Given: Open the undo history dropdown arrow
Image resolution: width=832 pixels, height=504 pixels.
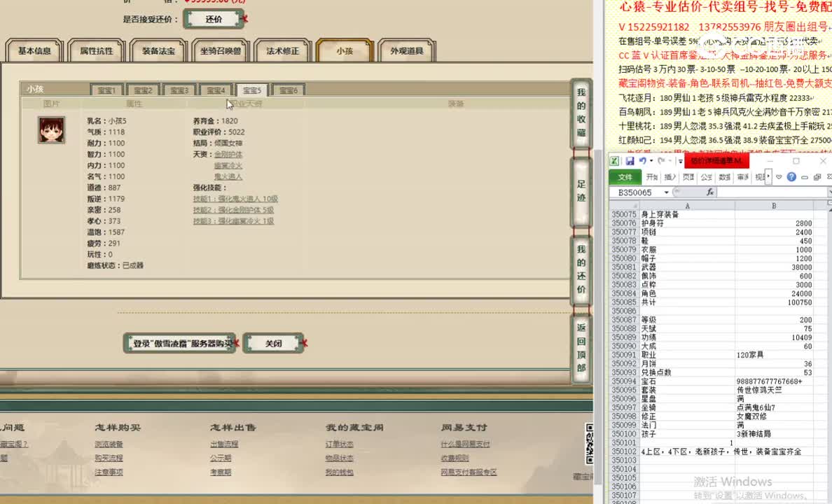Looking at the screenshot, I should [651, 161].
